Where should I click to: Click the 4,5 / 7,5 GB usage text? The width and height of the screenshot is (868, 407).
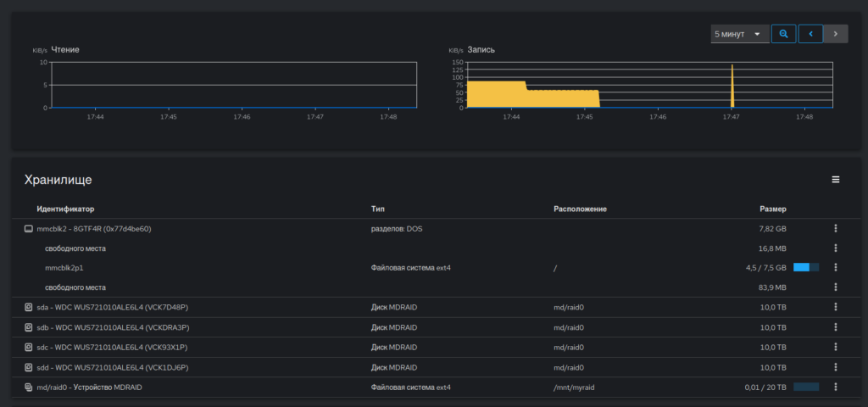766,267
